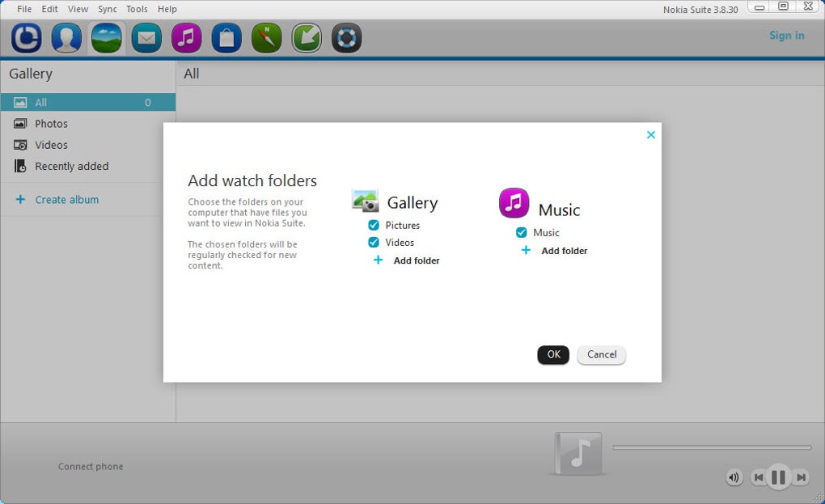
Task: Open the Gallery landscape toolbar icon
Action: [x=106, y=38]
